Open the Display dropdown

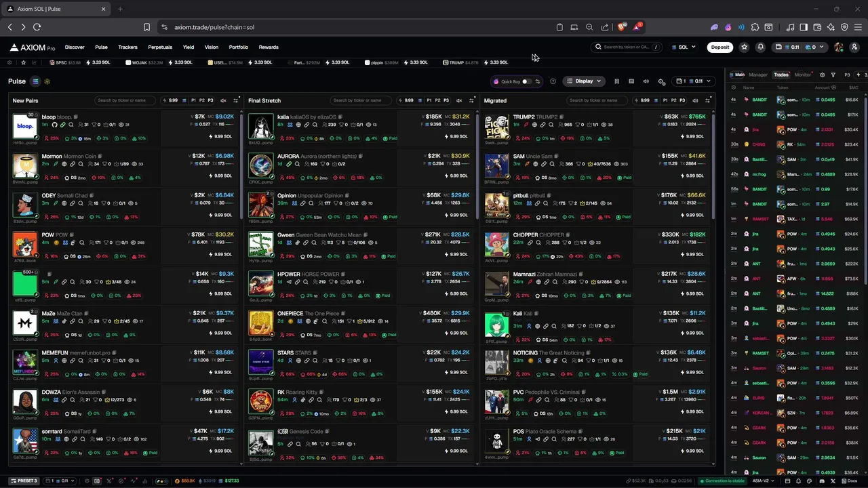pyautogui.click(x=584, y=81)
